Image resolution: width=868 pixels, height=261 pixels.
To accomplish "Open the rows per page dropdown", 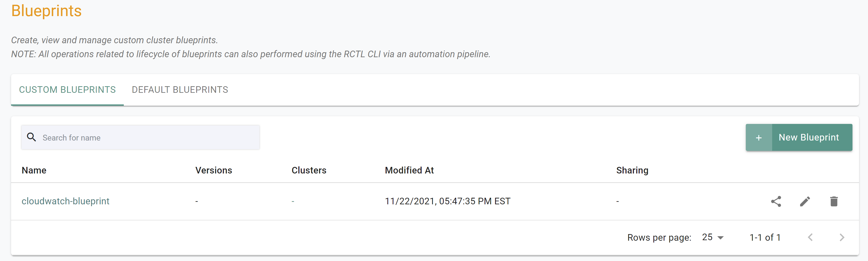I will coord(721,238).
